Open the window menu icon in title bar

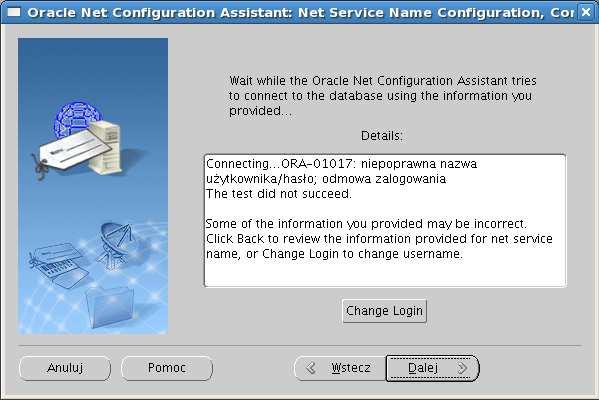[x=14, y=13]
